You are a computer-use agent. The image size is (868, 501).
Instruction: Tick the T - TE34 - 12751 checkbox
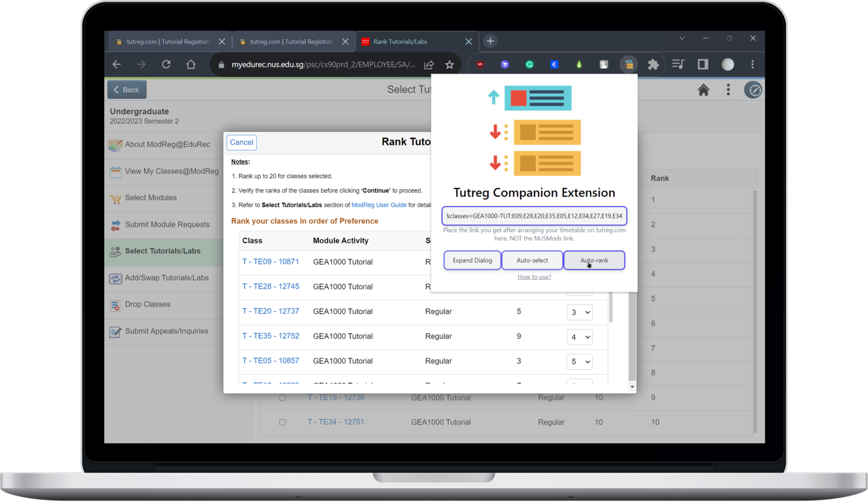pyautogui.click(x=283, y=422)
